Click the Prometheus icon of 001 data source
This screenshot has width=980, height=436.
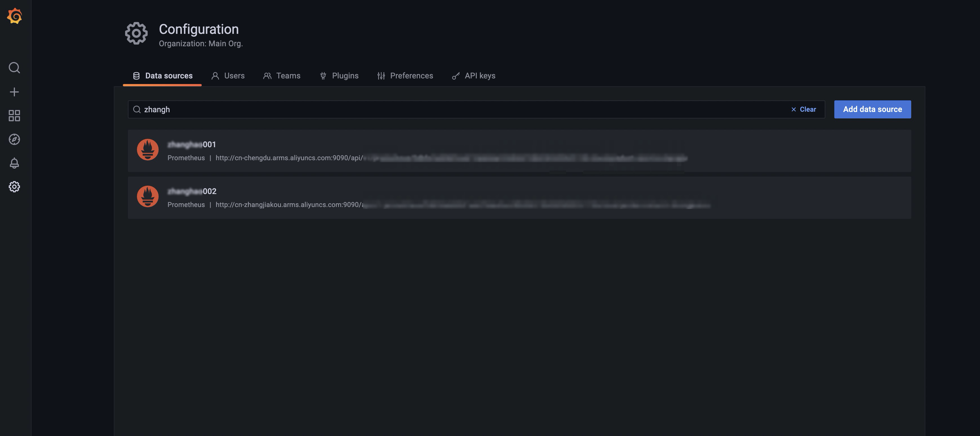click(148, 150)
